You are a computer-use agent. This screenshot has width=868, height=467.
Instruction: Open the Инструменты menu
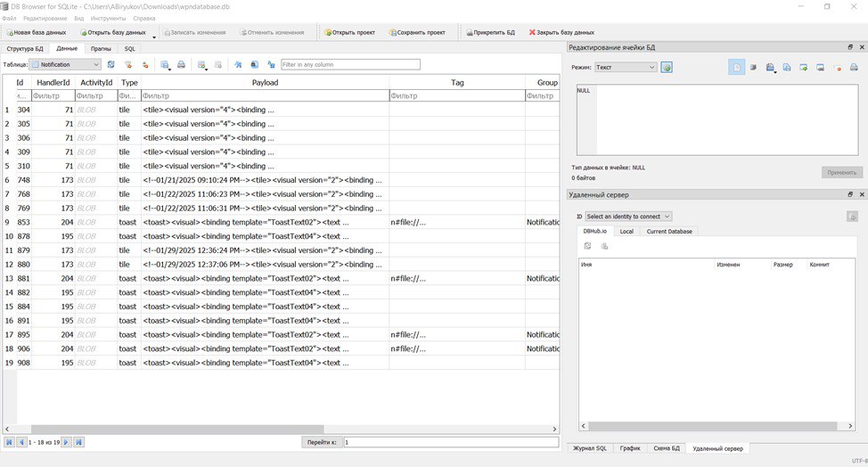108,18
